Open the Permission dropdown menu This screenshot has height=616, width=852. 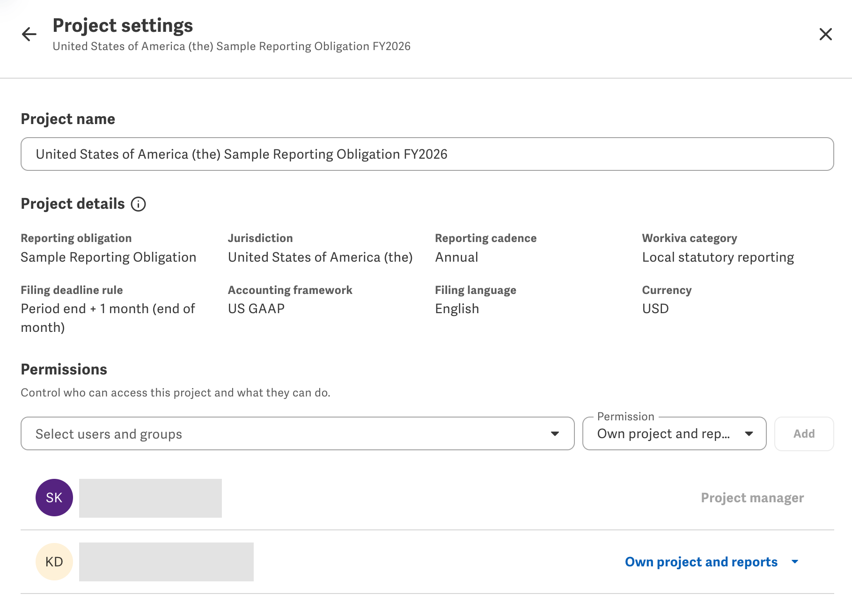pos(674,433)
